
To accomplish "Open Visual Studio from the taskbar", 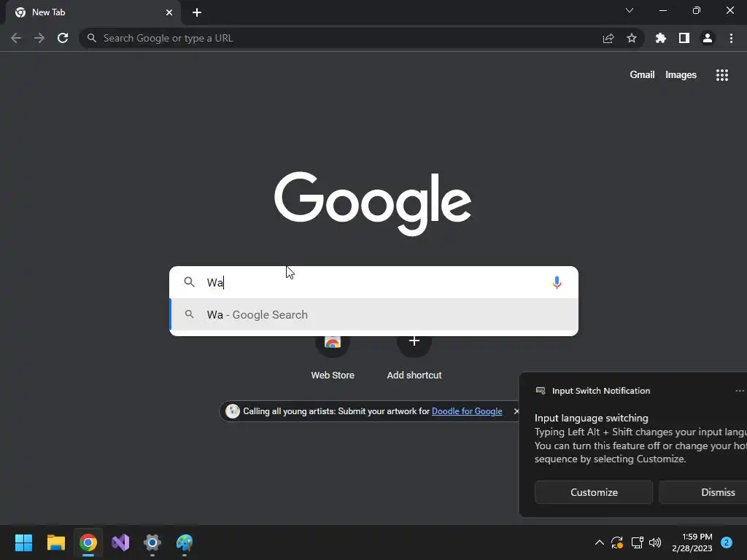I will [120, 542].
